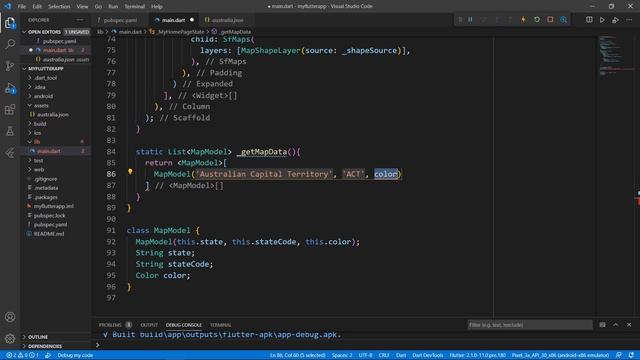
Task: Open Explorer More Actions ellipsis
Action: point(80,20)
